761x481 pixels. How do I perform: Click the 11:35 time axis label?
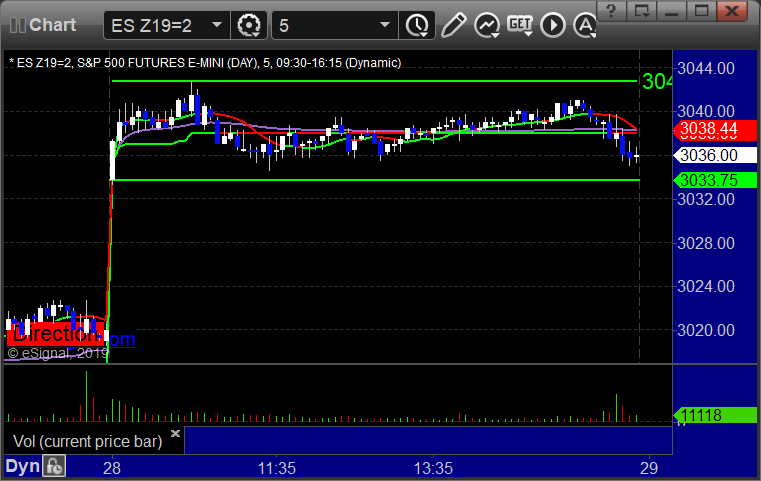(277, 468)
